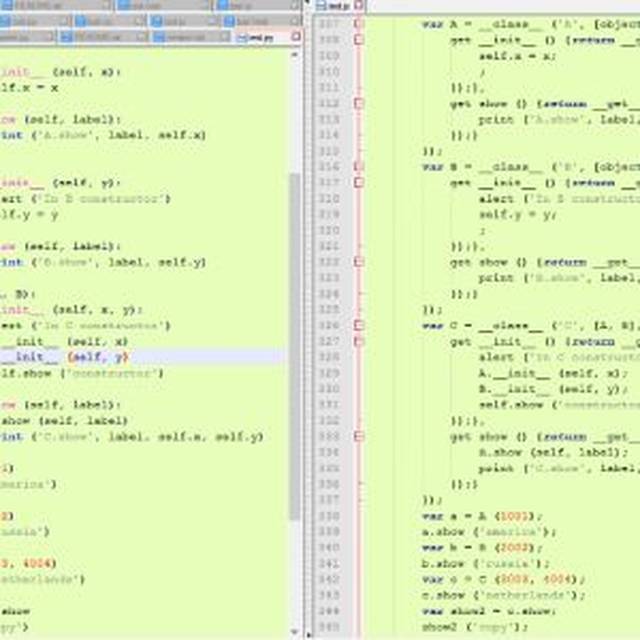Collapse fold on line 333 get show
The image size is (640, 640).
(359, 436)
